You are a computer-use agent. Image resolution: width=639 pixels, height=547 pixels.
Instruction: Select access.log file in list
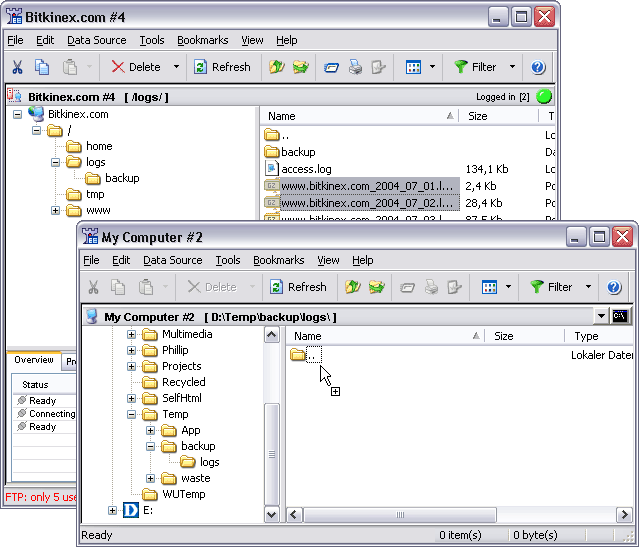click(306, 169)
